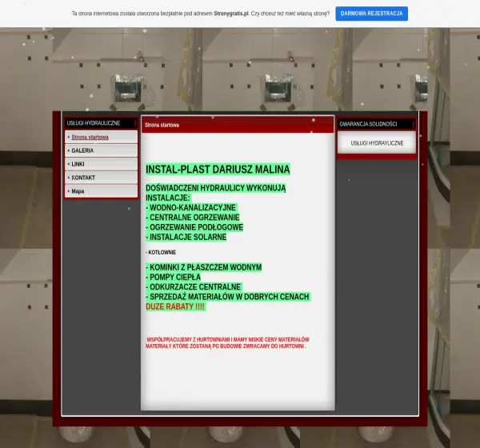
Task: Open the KONTAKT menu item
Action: pyautogui.click(x=83, y=178)
